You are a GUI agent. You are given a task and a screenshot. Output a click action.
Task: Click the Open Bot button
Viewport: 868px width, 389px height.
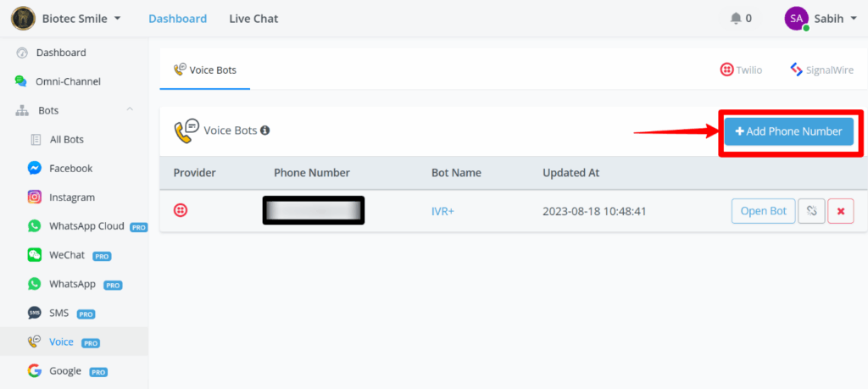click(763, 211)
